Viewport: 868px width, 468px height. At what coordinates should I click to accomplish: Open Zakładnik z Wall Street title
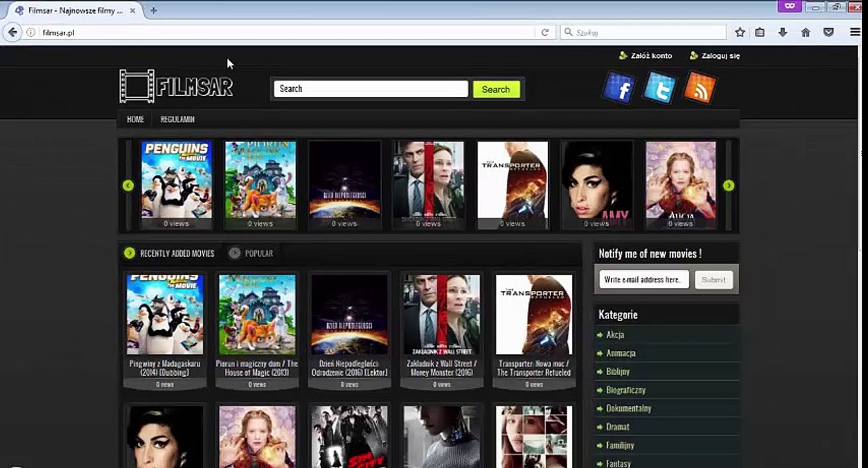(442, 368)
